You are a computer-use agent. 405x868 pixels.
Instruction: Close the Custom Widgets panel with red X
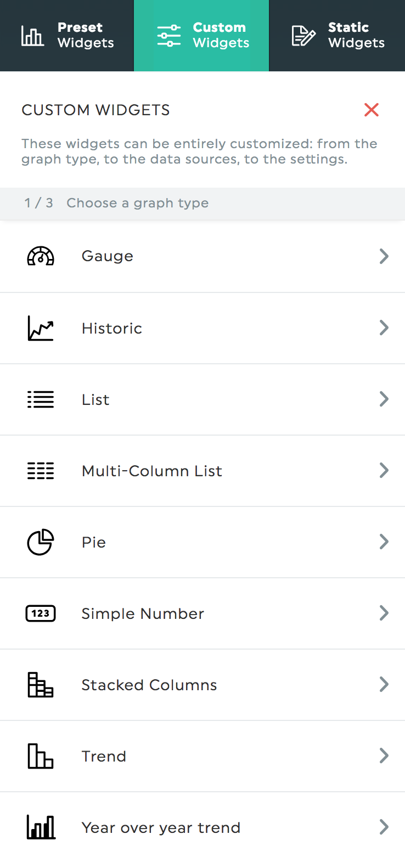(x=372, y=110)
